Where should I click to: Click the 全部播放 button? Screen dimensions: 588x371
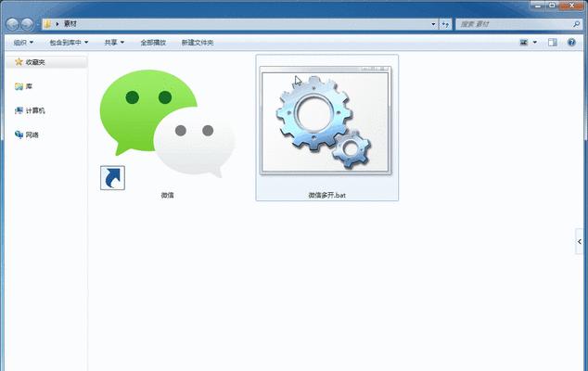pos(153,43)
